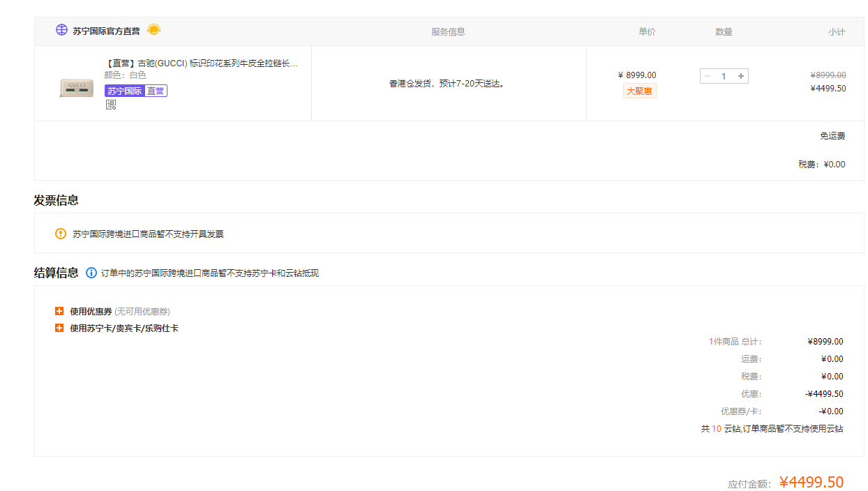This screenshot has width=868, height=491.
Task: Click the strikethrough subtotal ¥8999.00
Action: click(828, 75)
